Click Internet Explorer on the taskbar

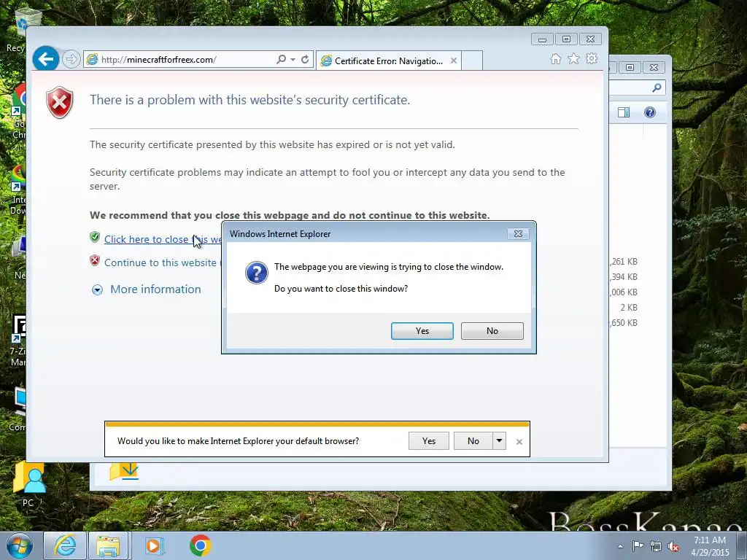tap(65, 545)
